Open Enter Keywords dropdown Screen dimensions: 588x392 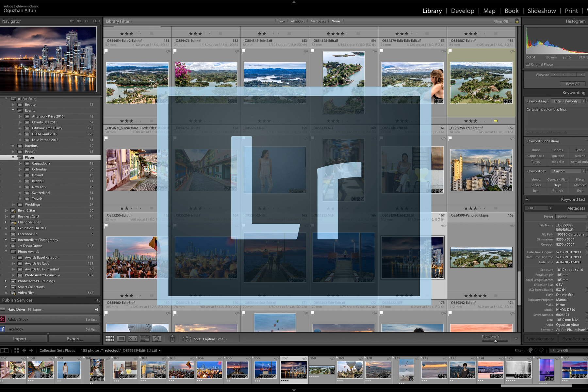(x=568, y=101)
